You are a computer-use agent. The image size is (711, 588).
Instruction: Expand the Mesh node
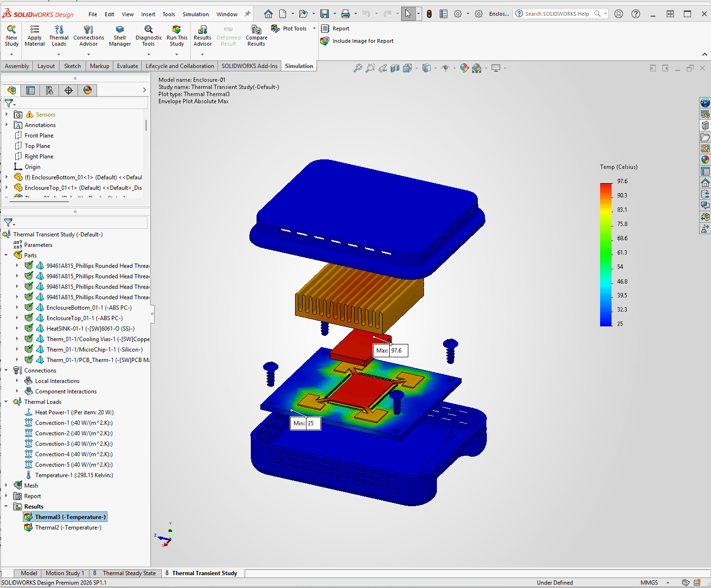tap(6, 485)
